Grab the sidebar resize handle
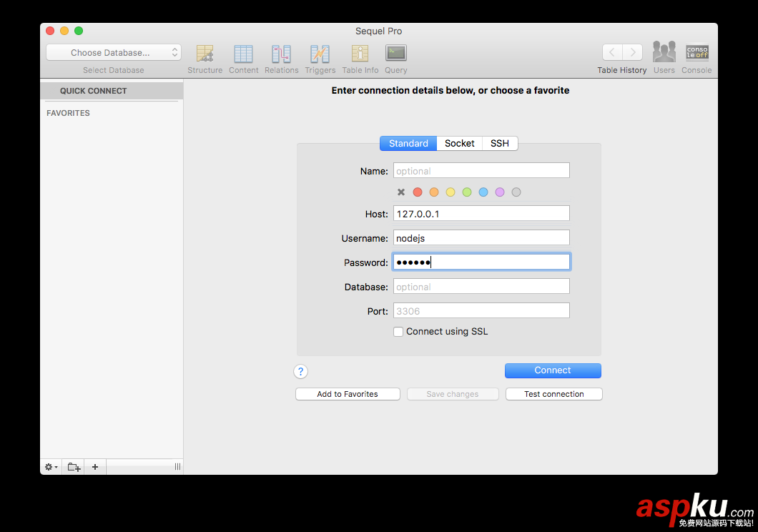Viewport: 758px width, 532px height. [177, 467]
